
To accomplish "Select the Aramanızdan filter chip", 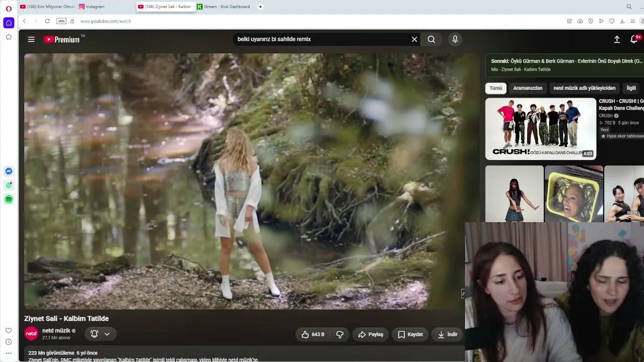I will (528, 88).
